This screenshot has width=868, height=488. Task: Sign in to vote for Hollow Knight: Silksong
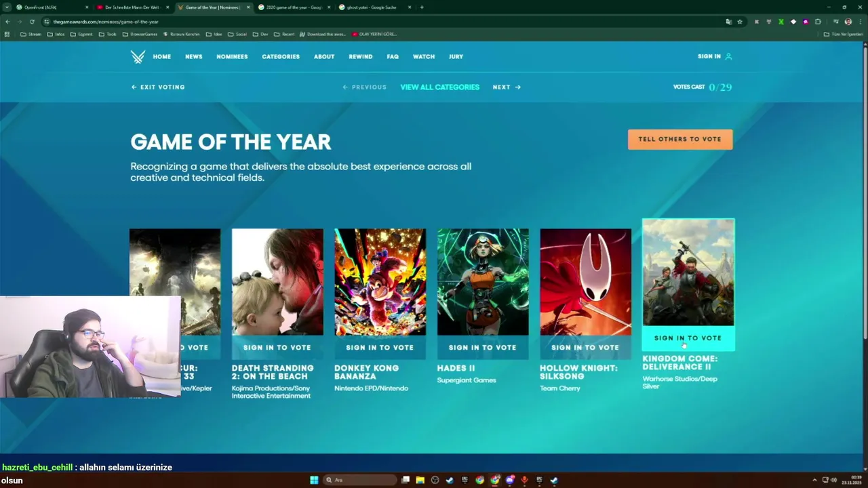pos(585,348)
